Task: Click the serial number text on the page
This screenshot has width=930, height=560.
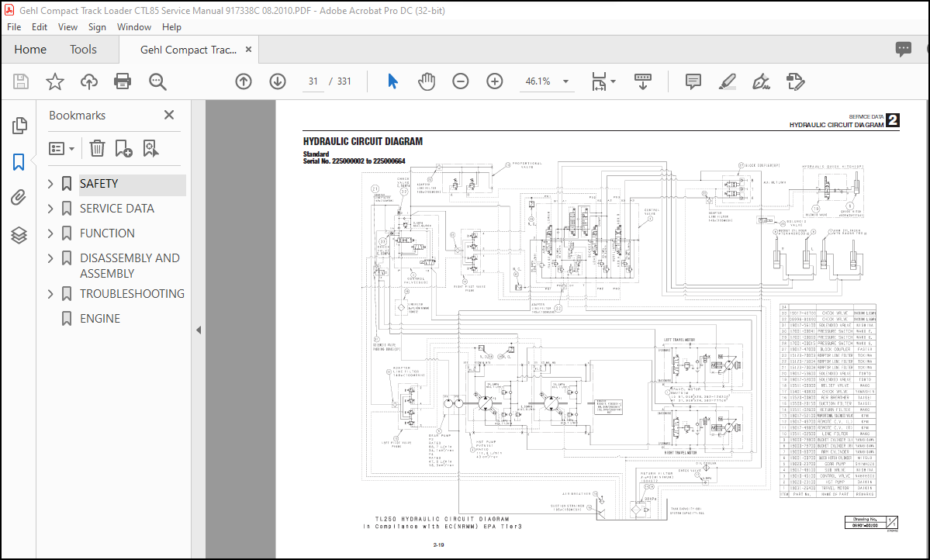Action: [354, 161]
